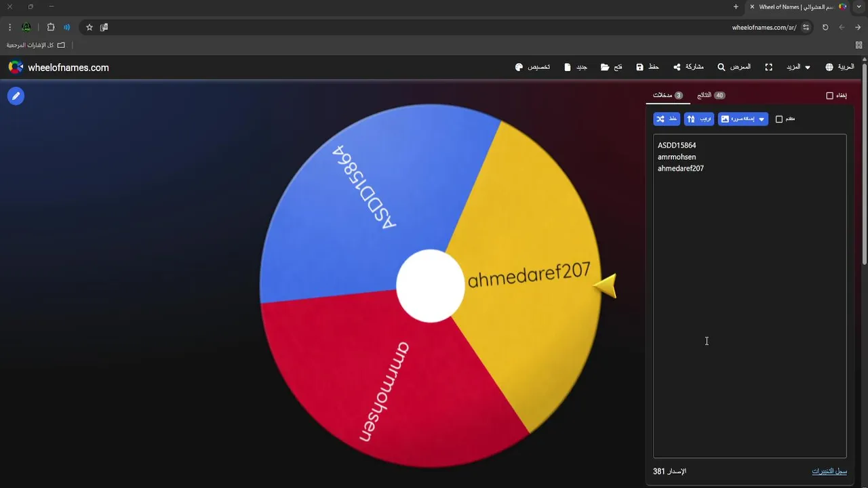Image resolution: width=868 pixels, height=488 pixels.
Task: Toggle the advanced mode checkbox in entries toolbar
Action: (779, 119)
